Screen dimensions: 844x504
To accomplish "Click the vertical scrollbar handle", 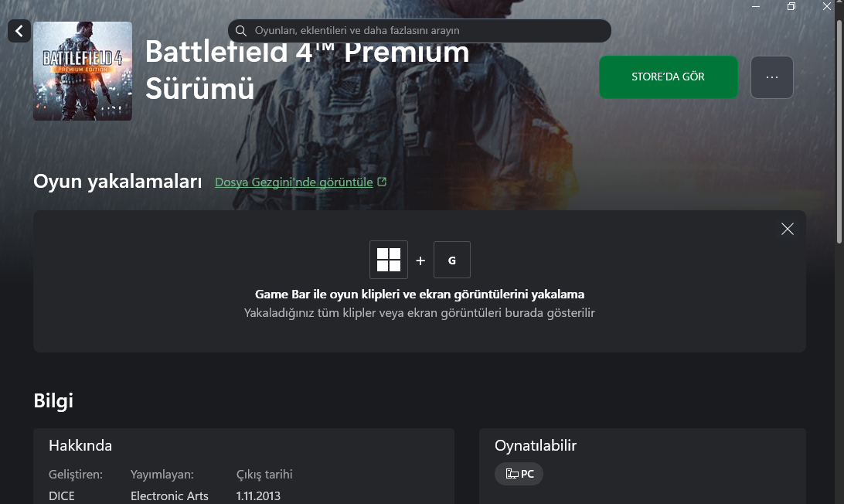I will (x=839, y=124).
